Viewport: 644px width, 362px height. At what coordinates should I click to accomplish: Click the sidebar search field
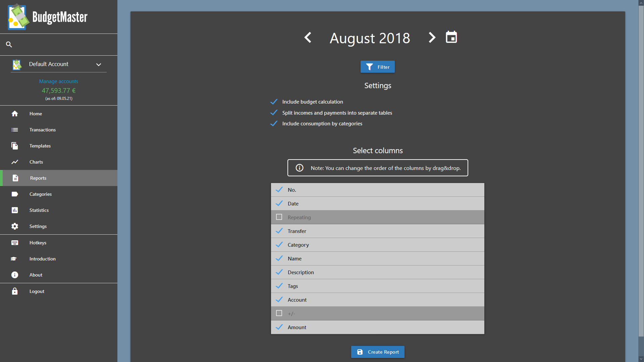click(x=59, y=44)
